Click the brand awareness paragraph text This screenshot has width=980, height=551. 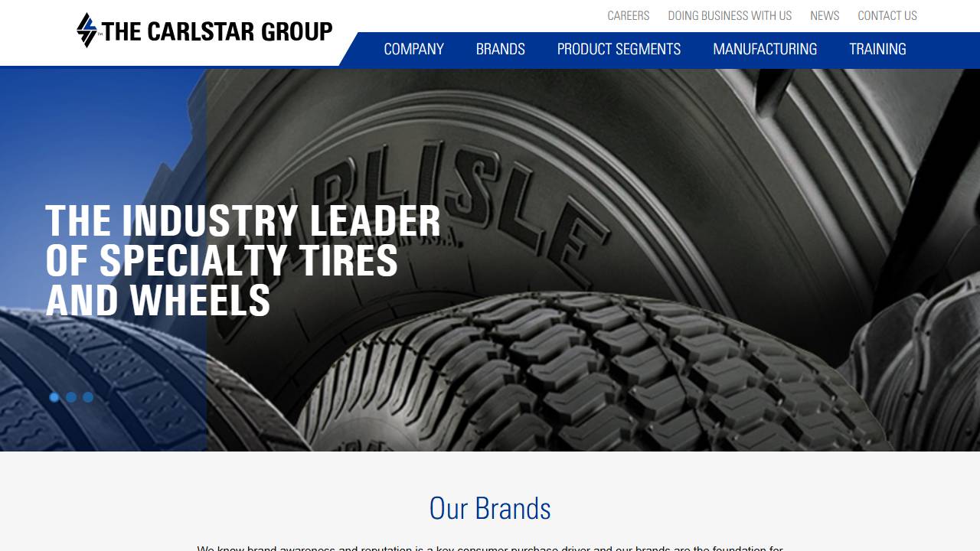tap(490, 547)
